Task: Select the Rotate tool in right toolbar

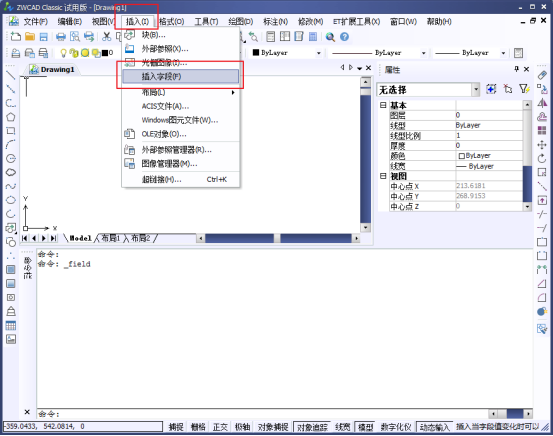Action: coord(542,158)
